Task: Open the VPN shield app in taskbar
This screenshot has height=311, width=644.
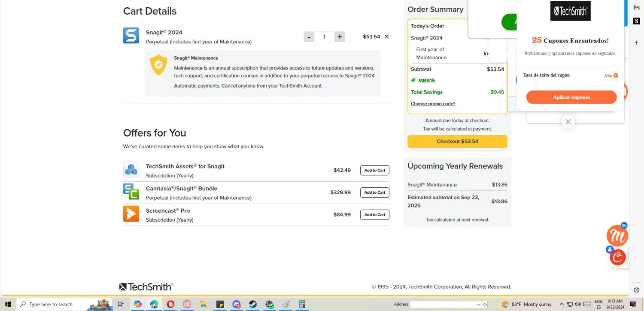Action: 269,304
